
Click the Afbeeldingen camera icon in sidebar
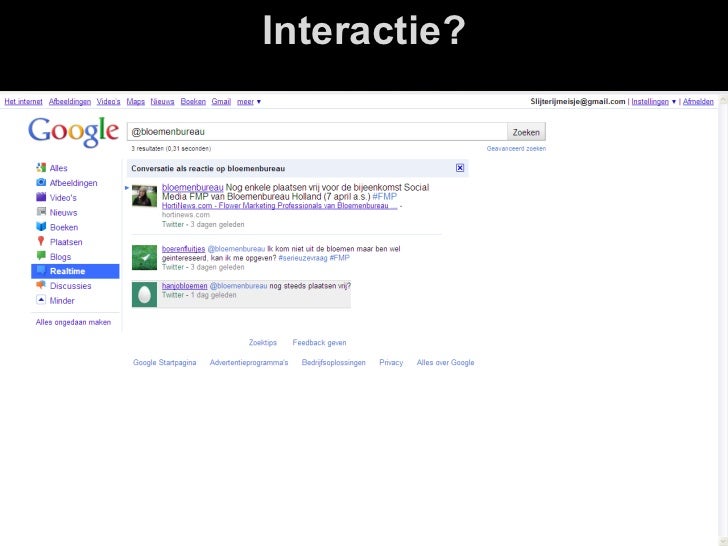[41, 182]
